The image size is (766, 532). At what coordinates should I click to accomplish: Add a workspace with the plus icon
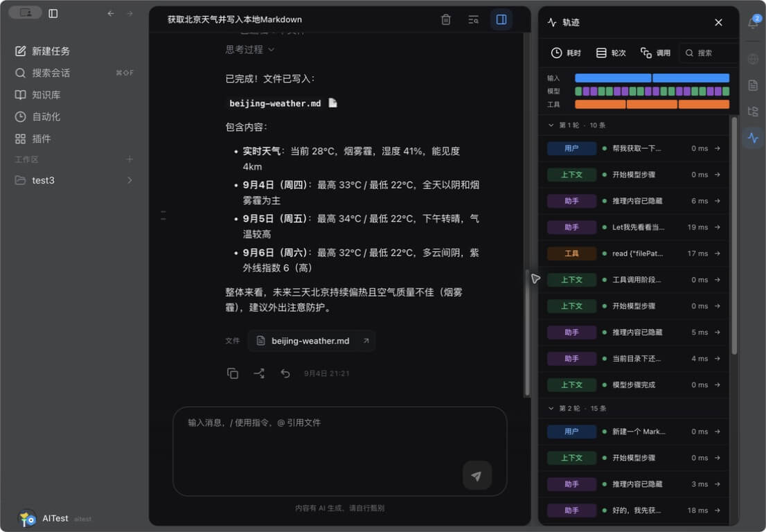click(130, 159)
